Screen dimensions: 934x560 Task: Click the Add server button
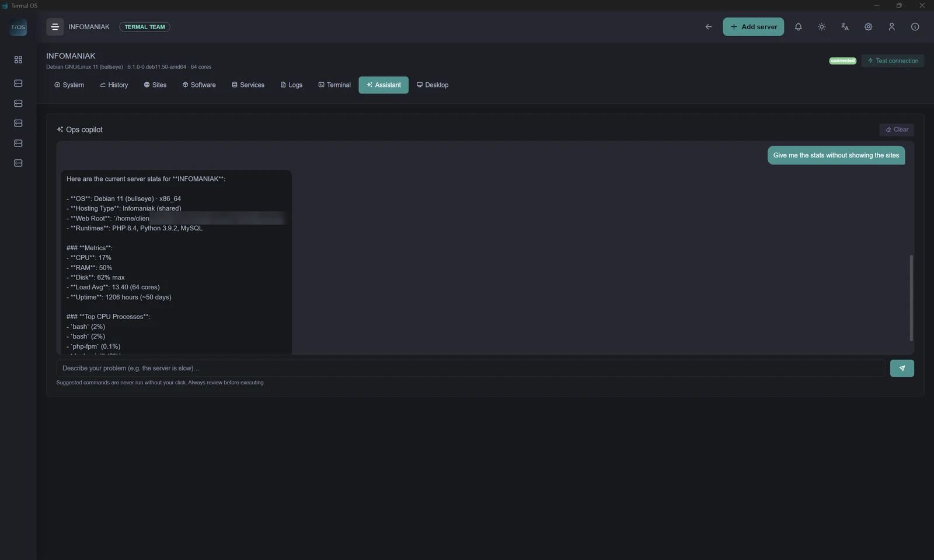coord(753,27)
